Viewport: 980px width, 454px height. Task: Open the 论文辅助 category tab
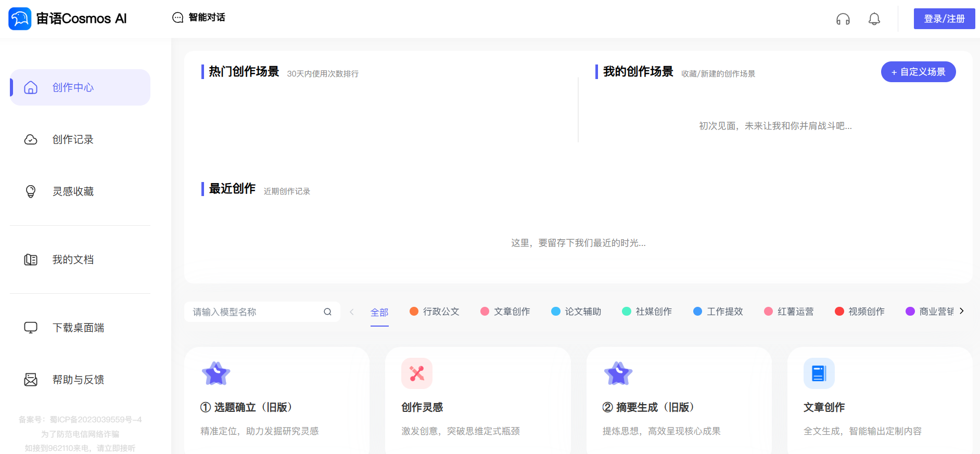click(576, 312)
